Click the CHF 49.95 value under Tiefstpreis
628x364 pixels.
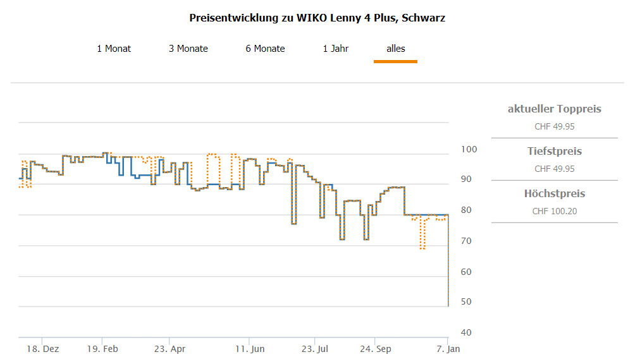554,169
